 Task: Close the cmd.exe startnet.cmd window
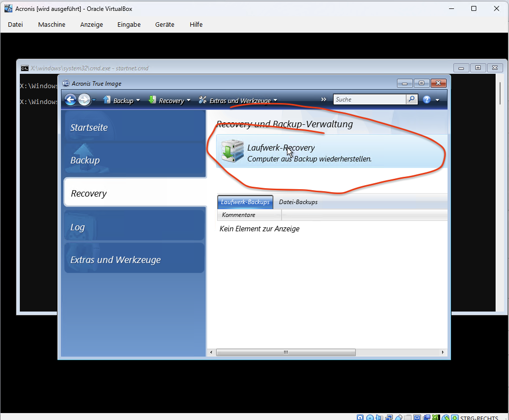pos(495,68)
